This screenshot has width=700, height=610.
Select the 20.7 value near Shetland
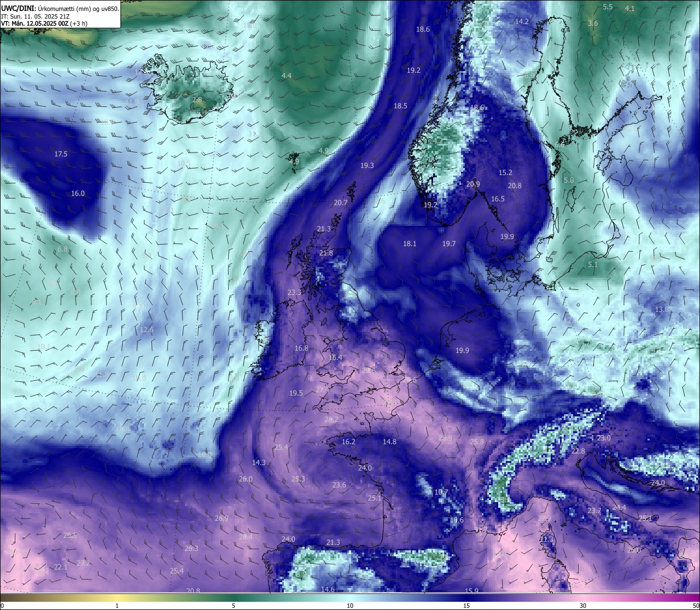click(341, 203)
